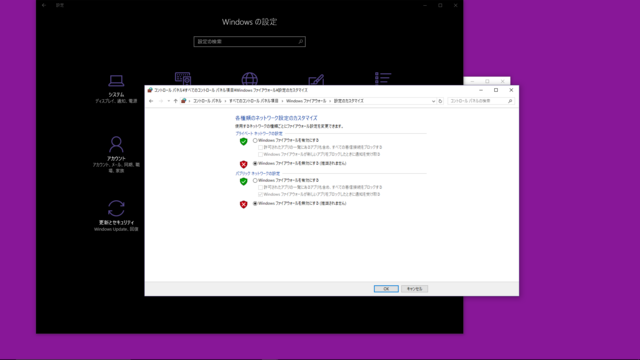
Task: Click the 各種類のネットワーク設定のカスタマイズ heading
Action: click(x=276, y=118)
